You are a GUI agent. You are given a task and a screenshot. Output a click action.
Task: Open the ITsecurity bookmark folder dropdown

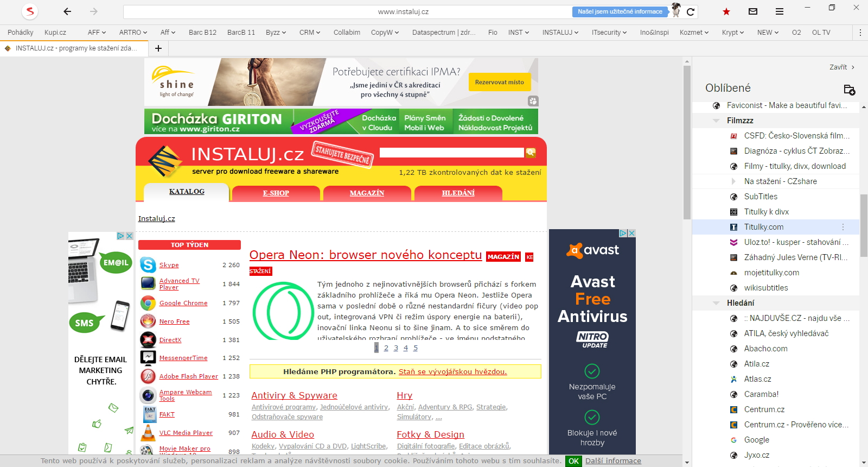[x=609, y=33]
